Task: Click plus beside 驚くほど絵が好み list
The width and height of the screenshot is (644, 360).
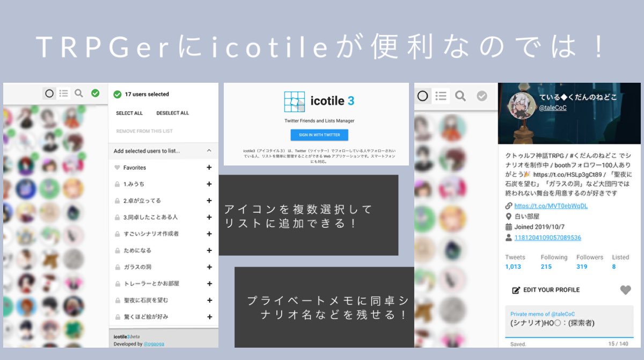Action: point(209,317)
